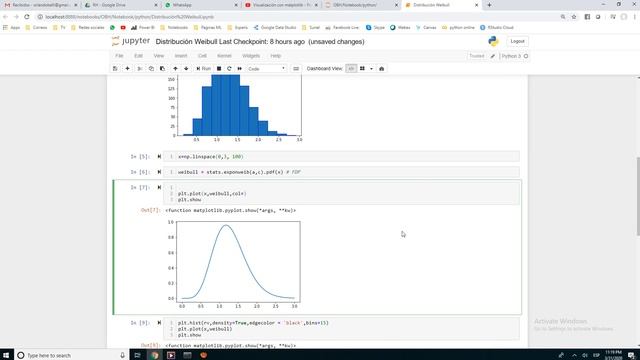Switch to the Google Drive browser tab

coord(120,5)
